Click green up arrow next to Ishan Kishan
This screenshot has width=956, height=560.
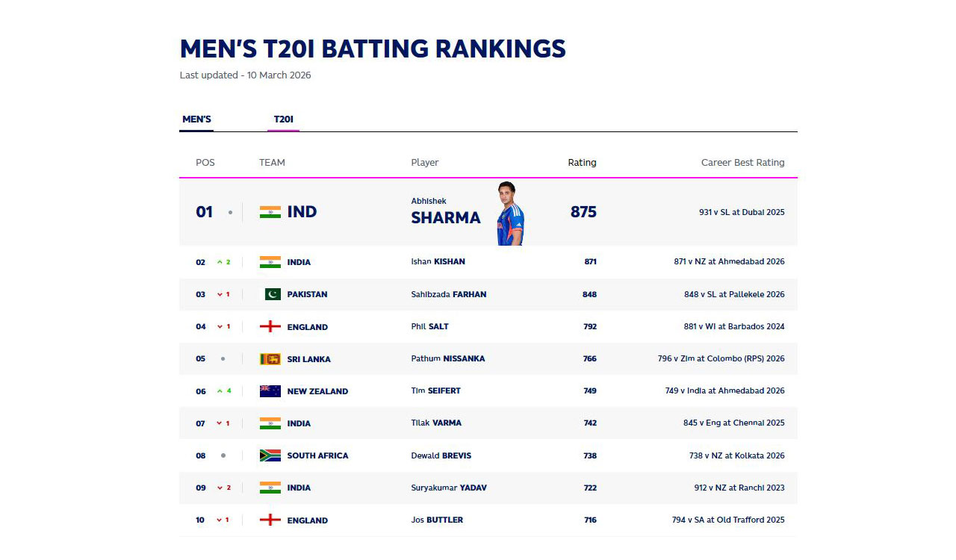pos(220,262)
